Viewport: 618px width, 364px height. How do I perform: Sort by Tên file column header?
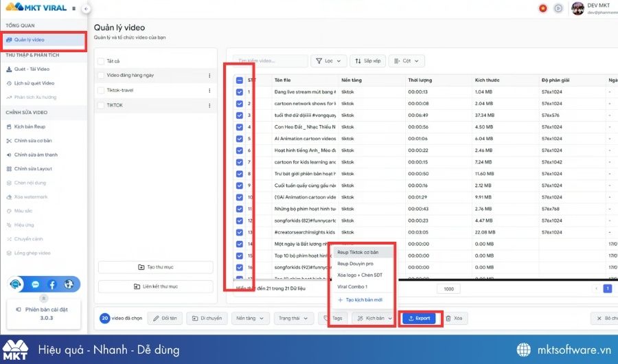(282, 80)
